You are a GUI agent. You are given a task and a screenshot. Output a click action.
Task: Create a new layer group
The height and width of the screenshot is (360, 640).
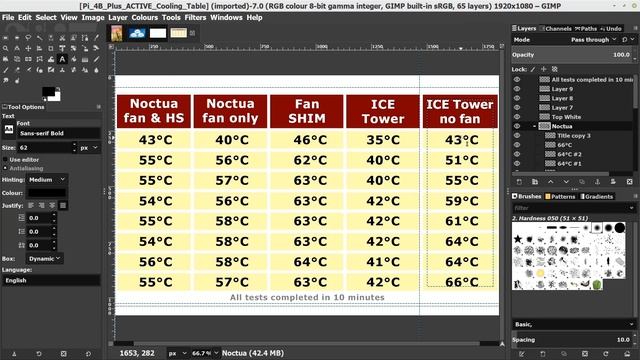tap(535, 182)
